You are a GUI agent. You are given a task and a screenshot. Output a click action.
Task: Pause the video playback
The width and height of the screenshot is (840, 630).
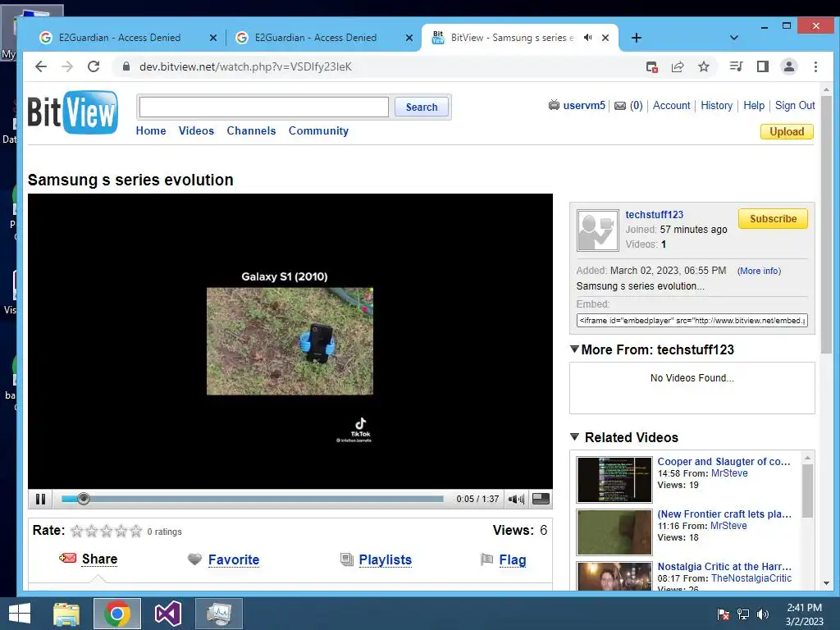coord(40,500)
